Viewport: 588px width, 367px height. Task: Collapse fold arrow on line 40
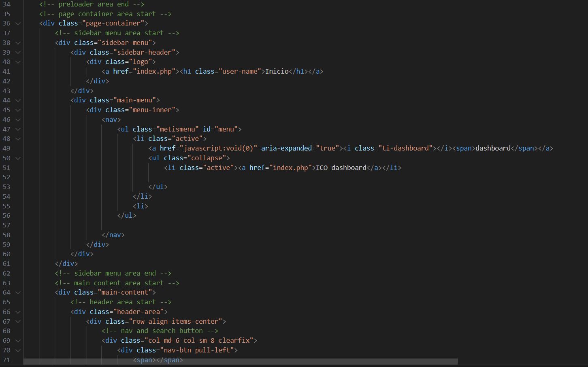pos(18,62)
